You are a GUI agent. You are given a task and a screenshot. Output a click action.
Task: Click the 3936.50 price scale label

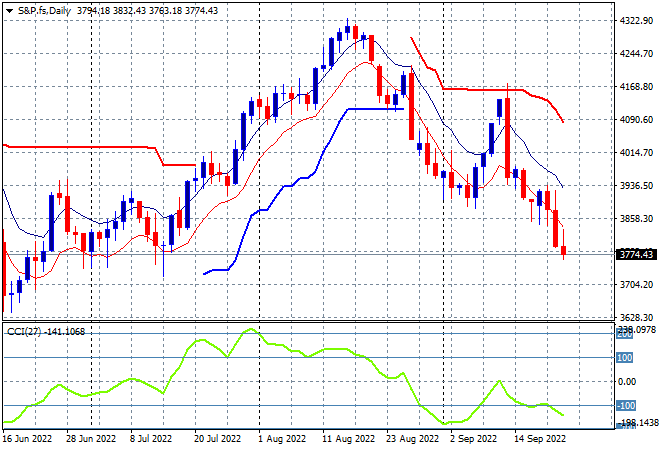pos(636,186)
